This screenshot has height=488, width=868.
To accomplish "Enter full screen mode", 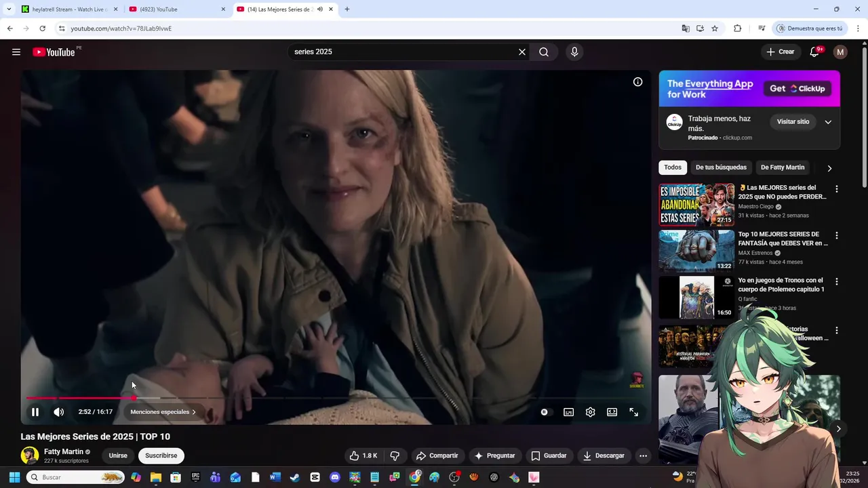I will click(633, 412).
